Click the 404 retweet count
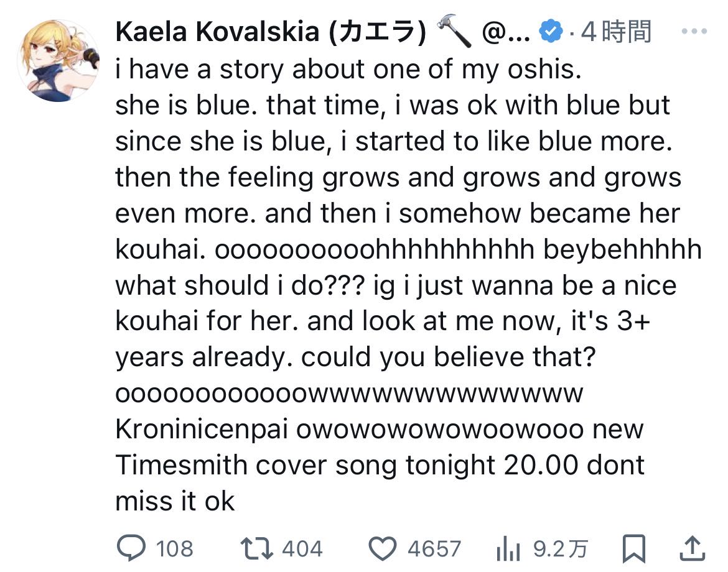728x572 pixels. tap(302, 549)
